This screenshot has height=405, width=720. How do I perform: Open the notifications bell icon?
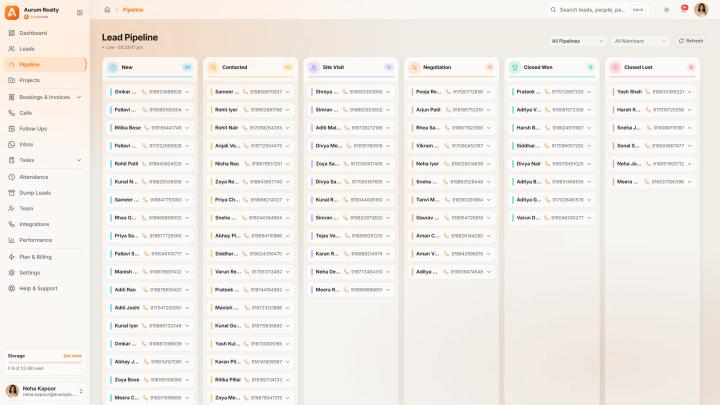[684, 10]
